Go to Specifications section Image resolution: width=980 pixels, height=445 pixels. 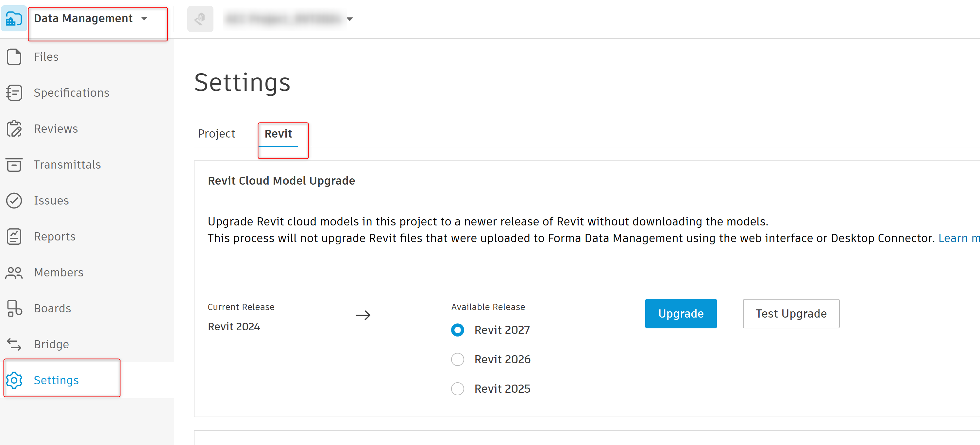pyautogui.click(x=72, y=93)
